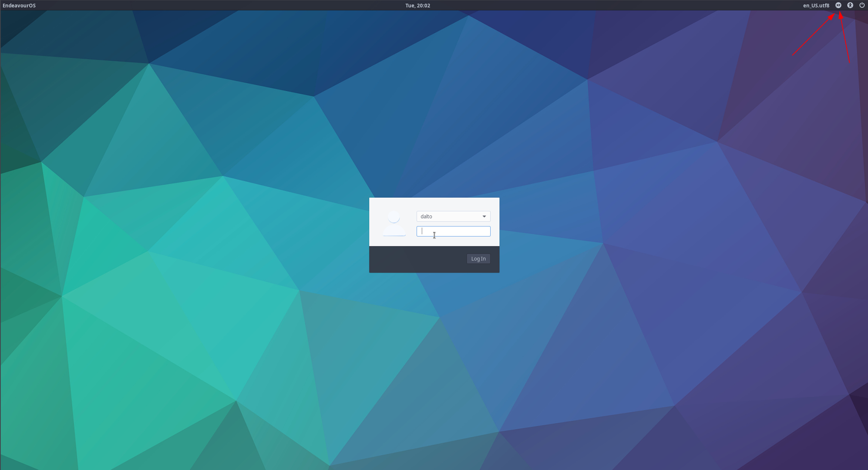Open the en_US.utf8 language menu
The width and height of the screenshot is (868, 470).
816,5
